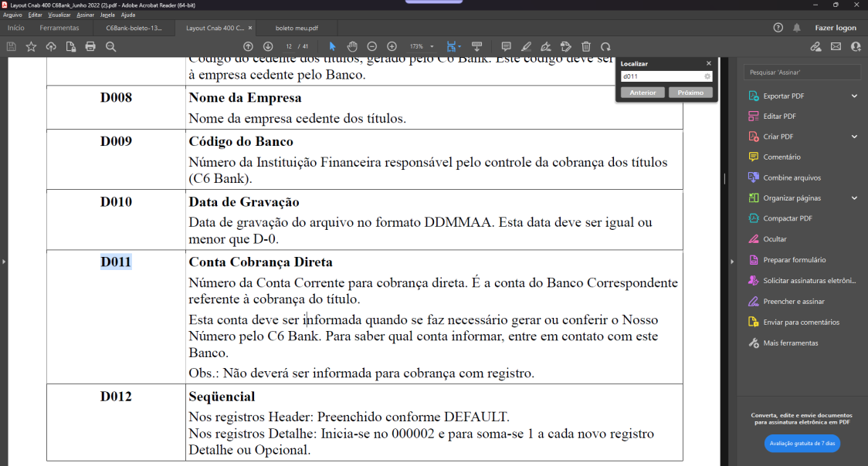Go to next page arrow
The width and height of the screenshot is (868, 466).
click(x=268, y=46)
